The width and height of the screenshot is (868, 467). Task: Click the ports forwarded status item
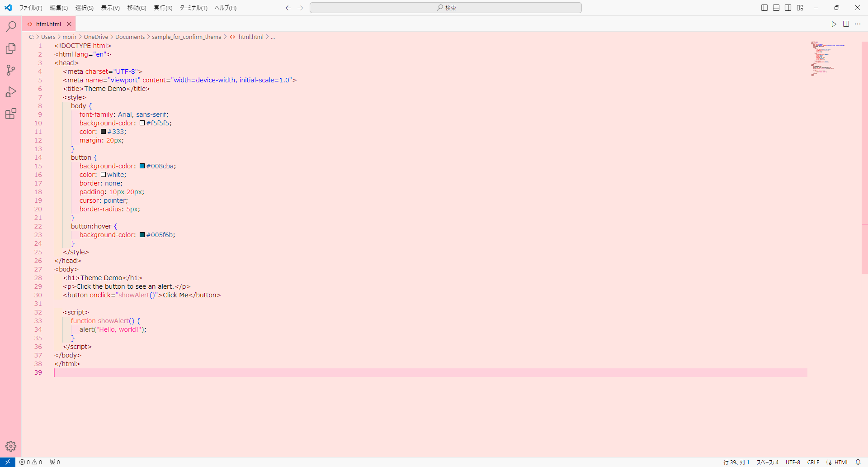pyautogui.click(x=55, y=462)
